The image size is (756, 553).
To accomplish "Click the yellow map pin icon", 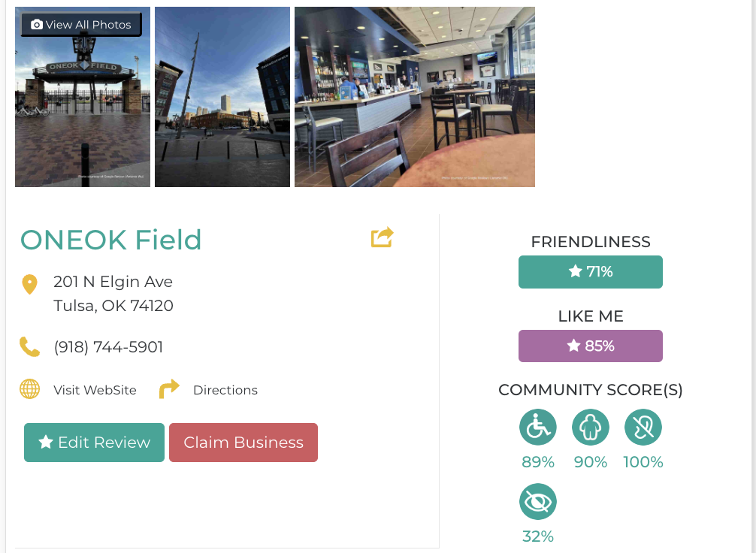I will point(30,285).
